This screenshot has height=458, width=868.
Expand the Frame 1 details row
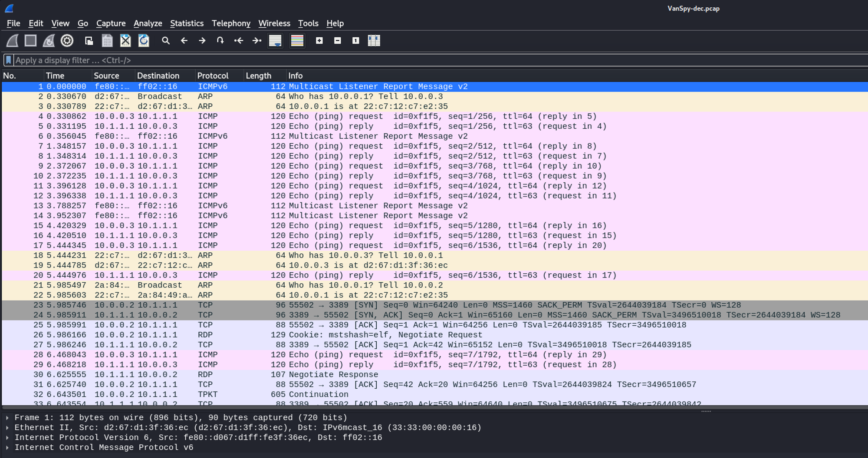pyautogui.click(x=7, y=418)
